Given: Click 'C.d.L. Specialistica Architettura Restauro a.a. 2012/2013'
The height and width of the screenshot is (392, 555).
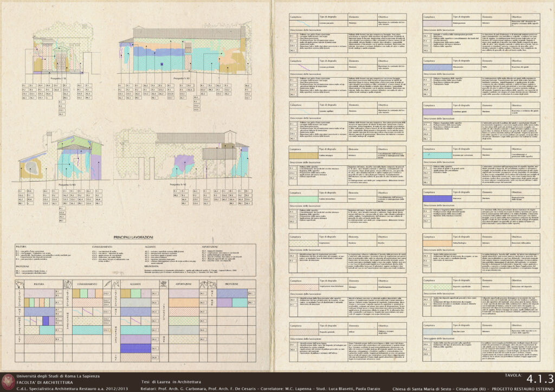Looking at the screenshot, I should (72, 388).
